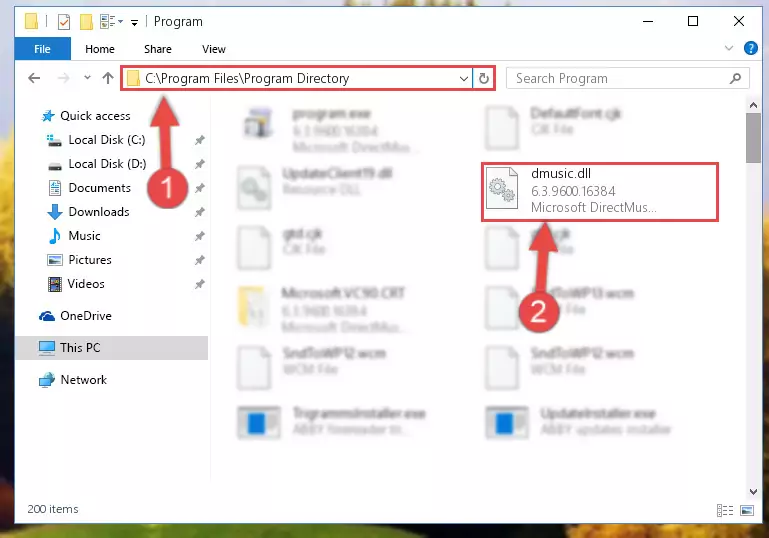Open Help with the question mark icon
769x538 pixels.
[x=750, y=48]
